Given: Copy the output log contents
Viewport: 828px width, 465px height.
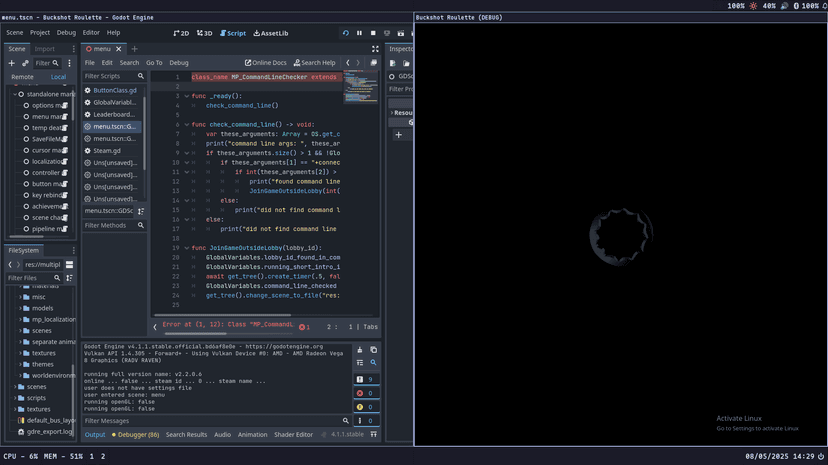Looking at the screenshot, I should pos(373,350).
